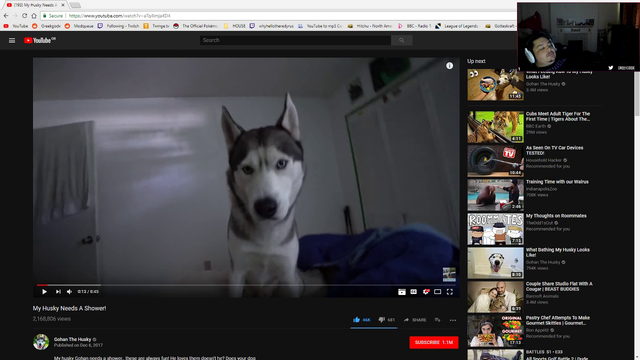Open the HOUSE bookmark folder
640x360 pixels.
click(x=235, y=26)
